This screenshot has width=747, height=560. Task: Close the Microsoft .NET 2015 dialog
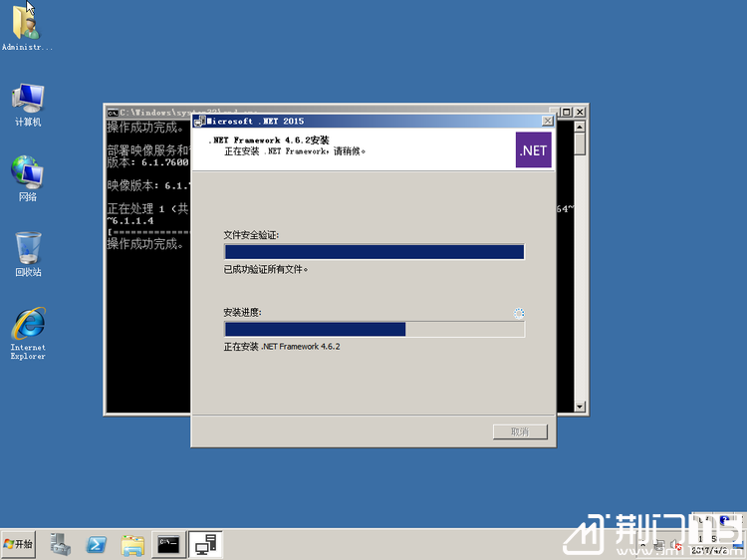click(x=548, y=121)
